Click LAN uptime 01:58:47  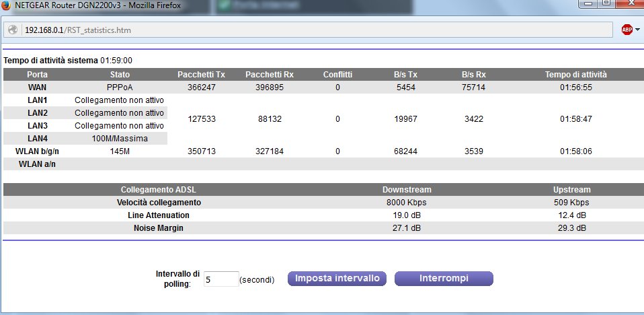pos(576,119)
